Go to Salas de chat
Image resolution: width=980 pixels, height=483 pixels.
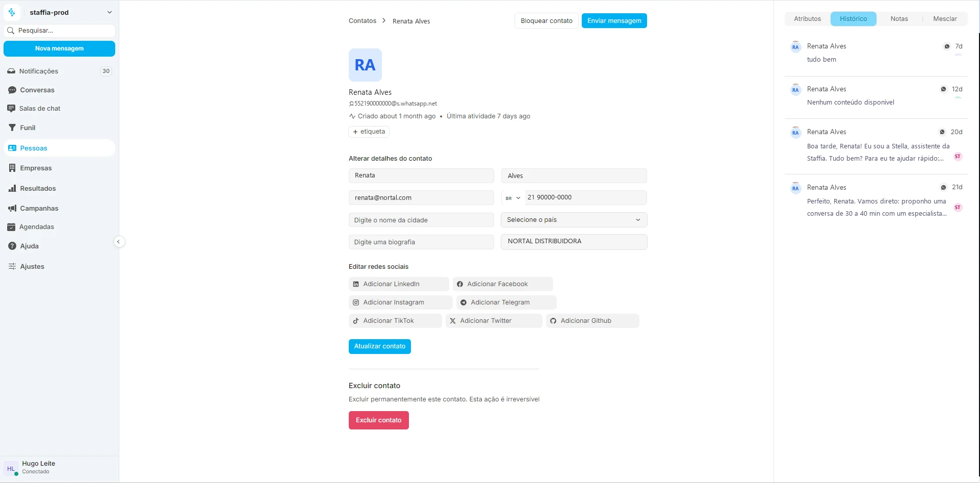(59, 109)
